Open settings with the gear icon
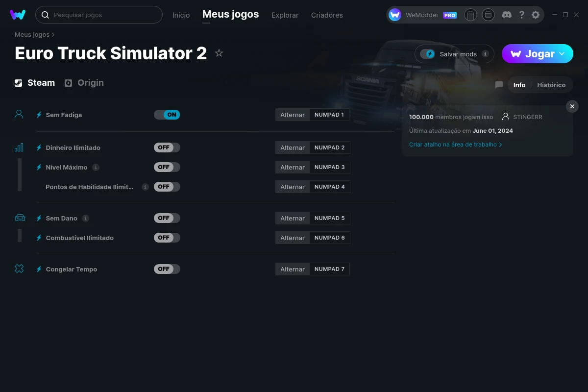Screen dimensions: 588x392 (536, 15)
